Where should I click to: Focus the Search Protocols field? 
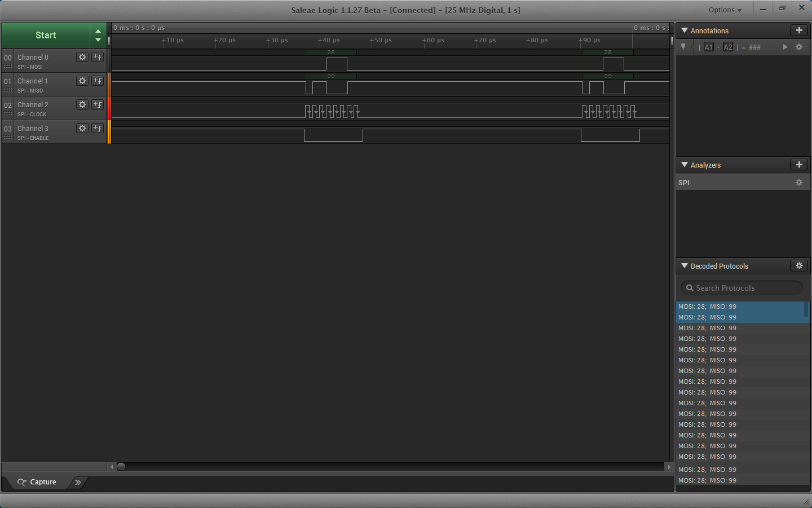click(742, 288)
